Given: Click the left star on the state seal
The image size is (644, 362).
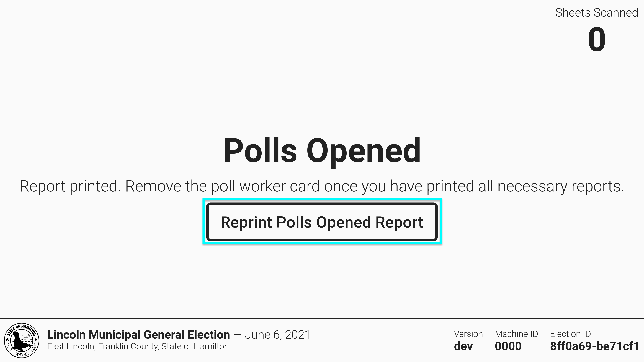Looking at the screenshot, I should click(7, 340).
